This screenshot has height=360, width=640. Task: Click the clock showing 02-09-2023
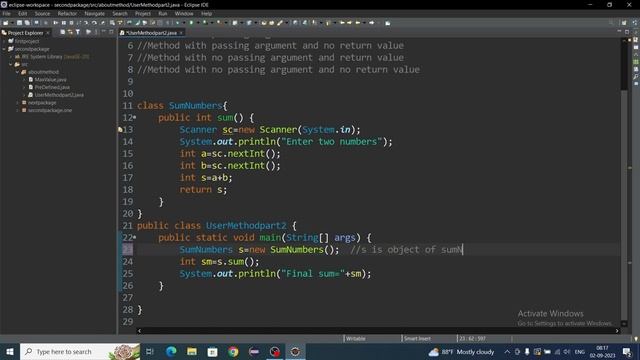602,351
